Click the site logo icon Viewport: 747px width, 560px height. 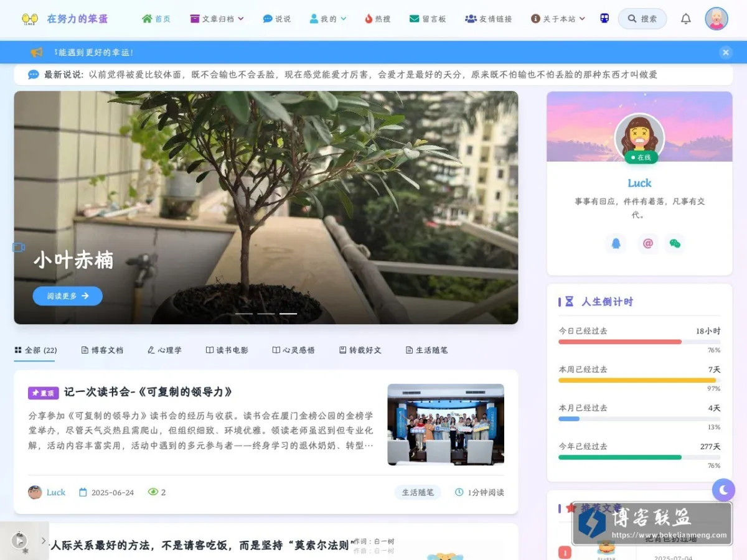(x=30, y=19)
